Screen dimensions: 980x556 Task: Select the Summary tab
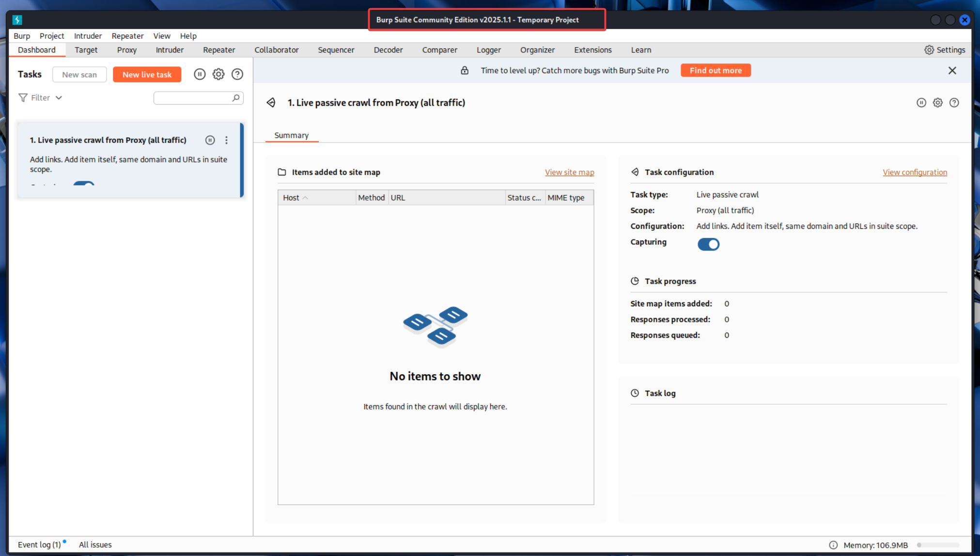tap(292, 135)
